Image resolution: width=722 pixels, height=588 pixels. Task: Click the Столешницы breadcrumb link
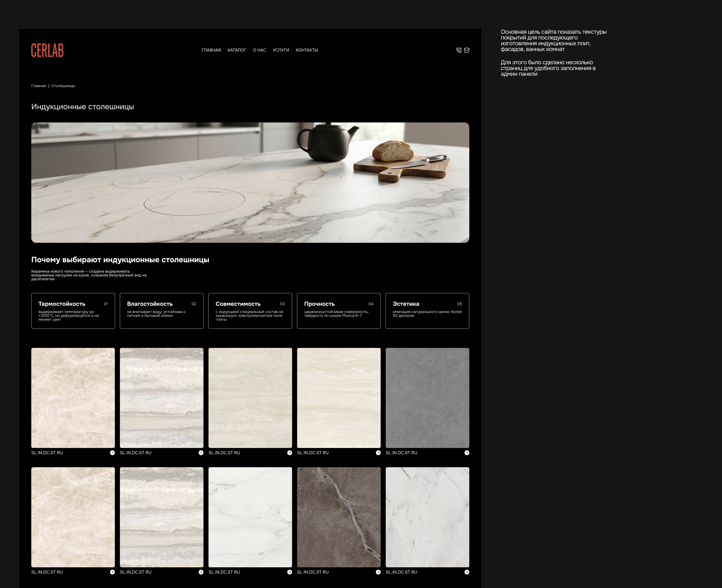click(63, 86)
